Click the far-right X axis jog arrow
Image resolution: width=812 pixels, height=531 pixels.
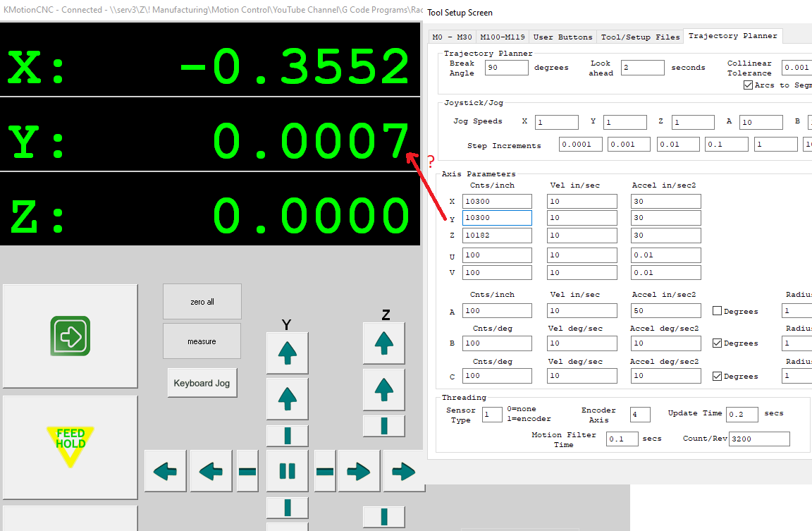click(x=404, y=471)
